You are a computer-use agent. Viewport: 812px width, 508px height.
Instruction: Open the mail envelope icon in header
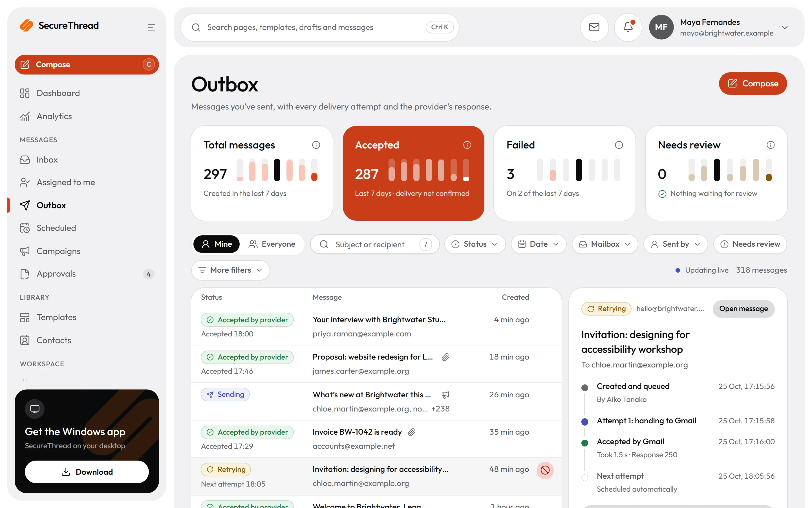(594, 27)
